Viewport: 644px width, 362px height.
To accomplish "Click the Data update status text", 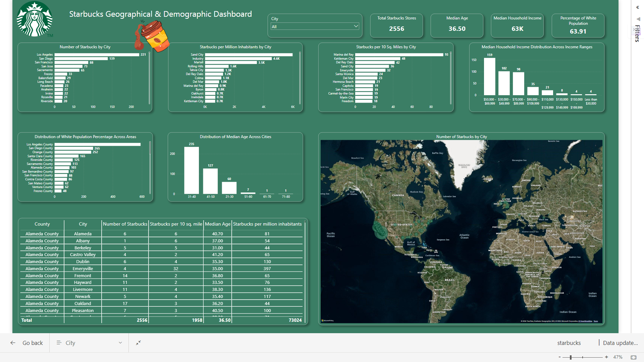I will coord(620,343).
